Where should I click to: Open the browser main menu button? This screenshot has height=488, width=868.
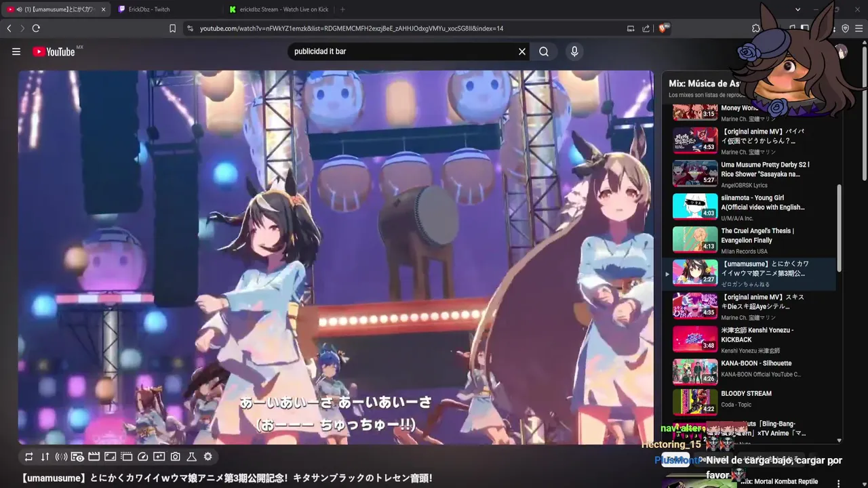pyautogui.click(x=859, y=28)
